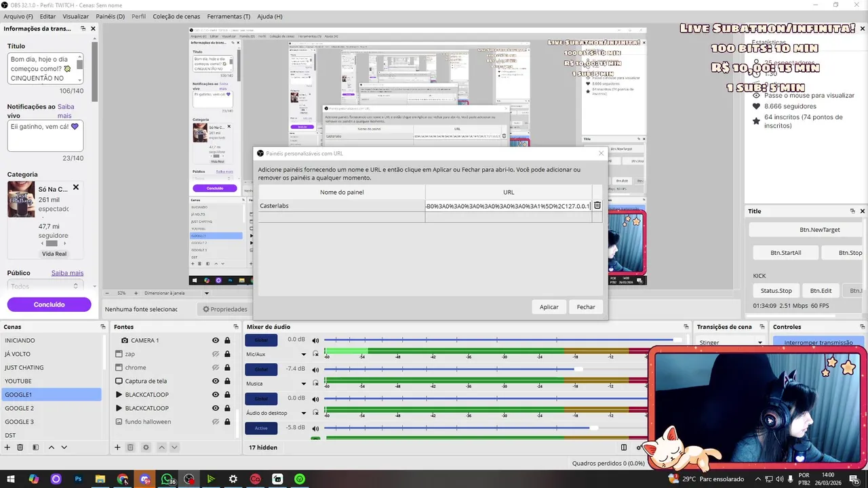Open Arquivo menu
This screenshot has height=488, width=868.
(x=18, y=16)
